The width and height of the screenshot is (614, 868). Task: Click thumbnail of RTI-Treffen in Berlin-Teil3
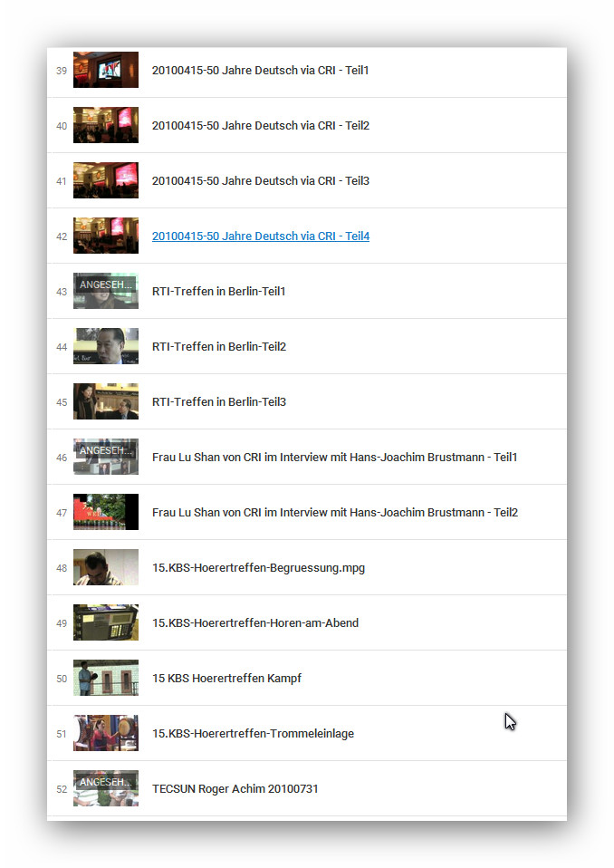pyautogui.click(x=106, y=401)
